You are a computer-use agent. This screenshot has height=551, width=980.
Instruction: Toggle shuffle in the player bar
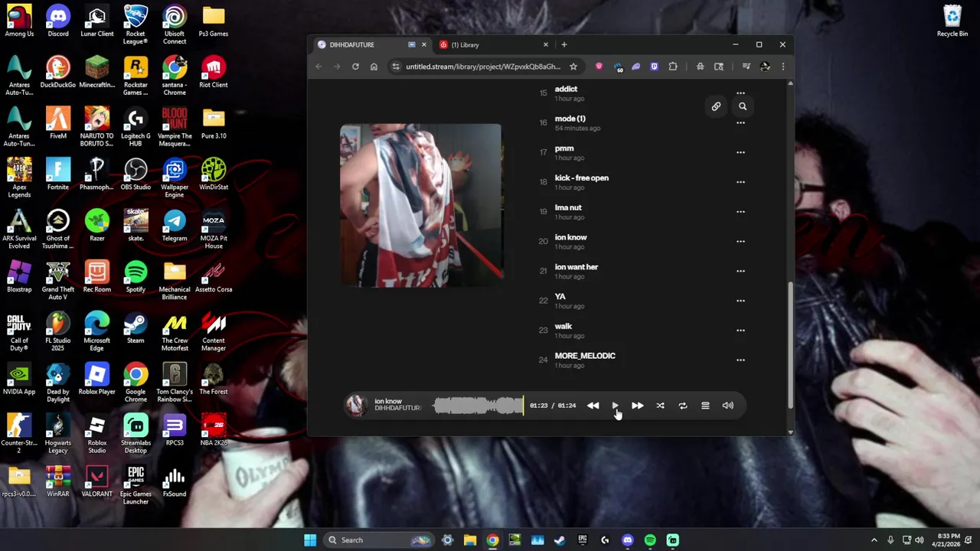660,406
